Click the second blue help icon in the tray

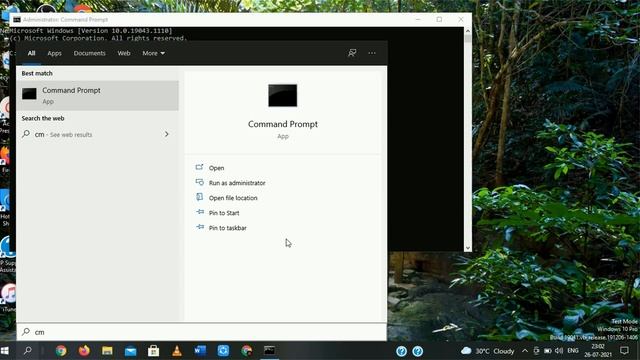(x=418, y=351)
